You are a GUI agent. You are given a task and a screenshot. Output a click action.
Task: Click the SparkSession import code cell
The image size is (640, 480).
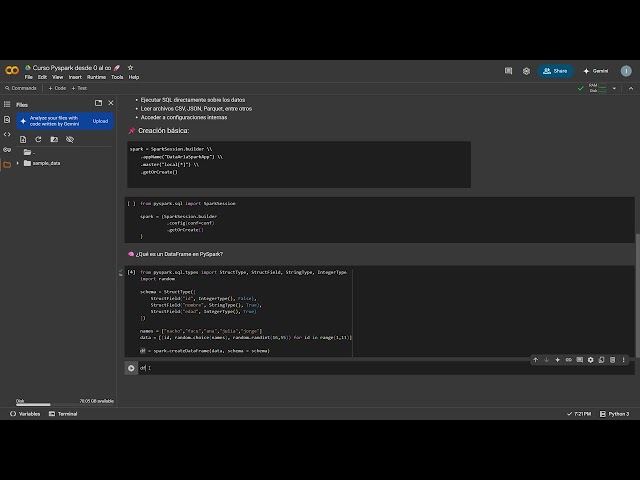(x=379, y=220)
